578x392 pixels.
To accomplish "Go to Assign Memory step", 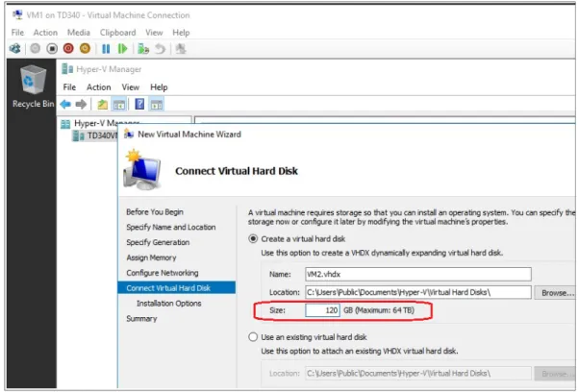I will (151, 257).
